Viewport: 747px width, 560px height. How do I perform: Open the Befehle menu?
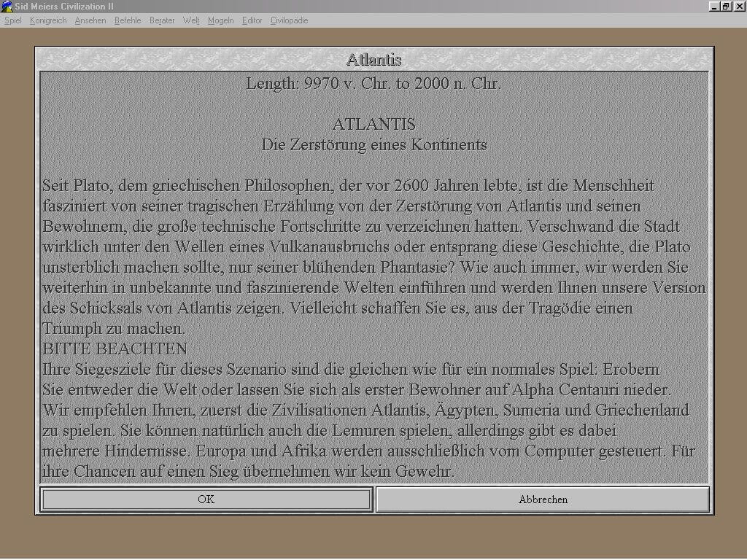tap(128, 20)
